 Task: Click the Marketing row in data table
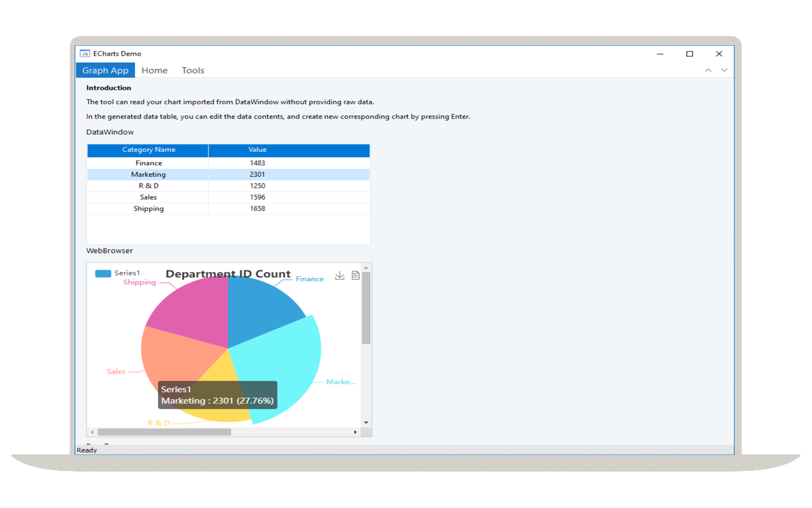click(229, 174)
